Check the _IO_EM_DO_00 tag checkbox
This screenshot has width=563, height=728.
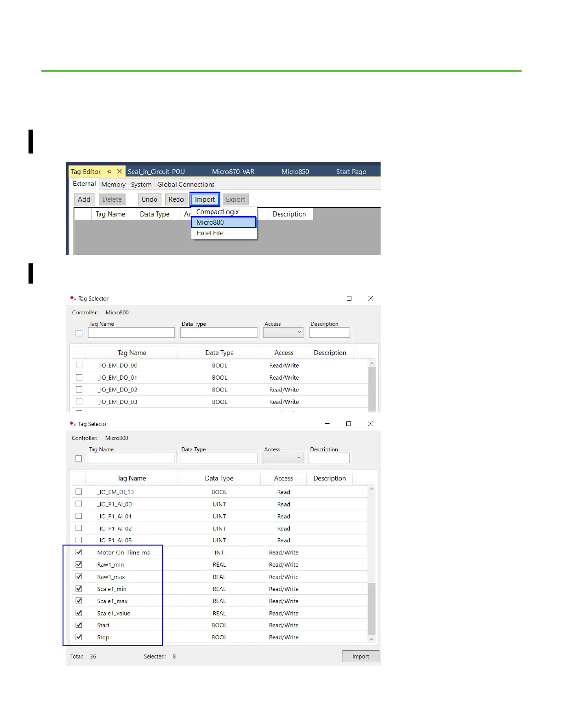(79, 365)
